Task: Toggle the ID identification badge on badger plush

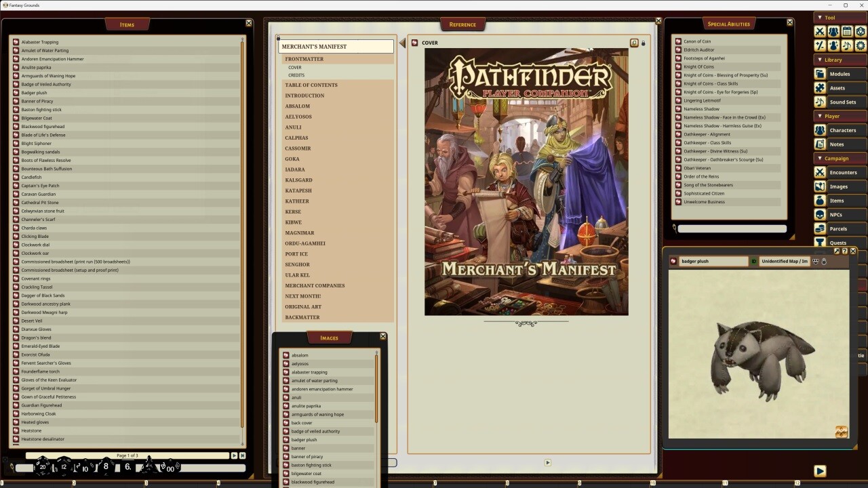Action: coord(753,261)
